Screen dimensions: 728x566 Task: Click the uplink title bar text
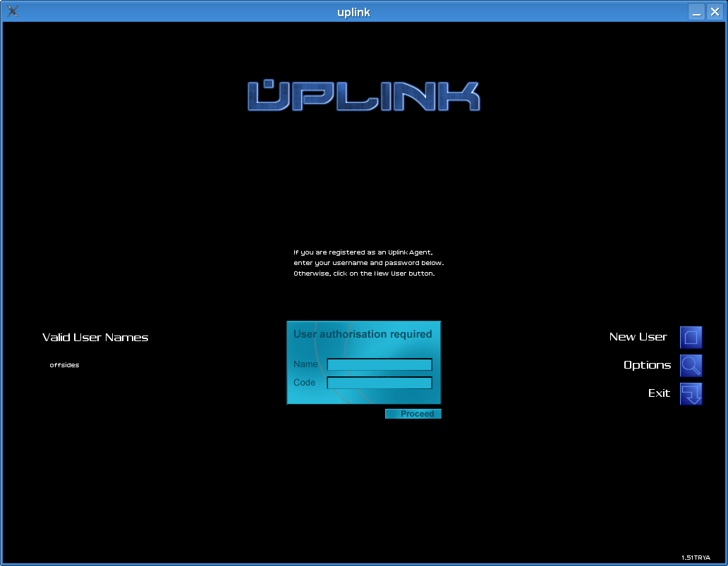(x=353, y=12)
